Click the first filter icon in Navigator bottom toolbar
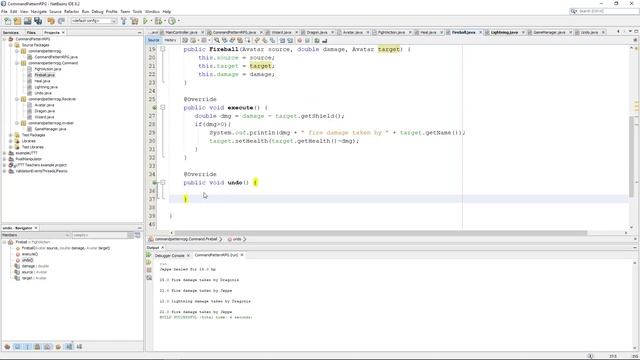The width and height of the screenshot is (640, 360). pos(7,347)
